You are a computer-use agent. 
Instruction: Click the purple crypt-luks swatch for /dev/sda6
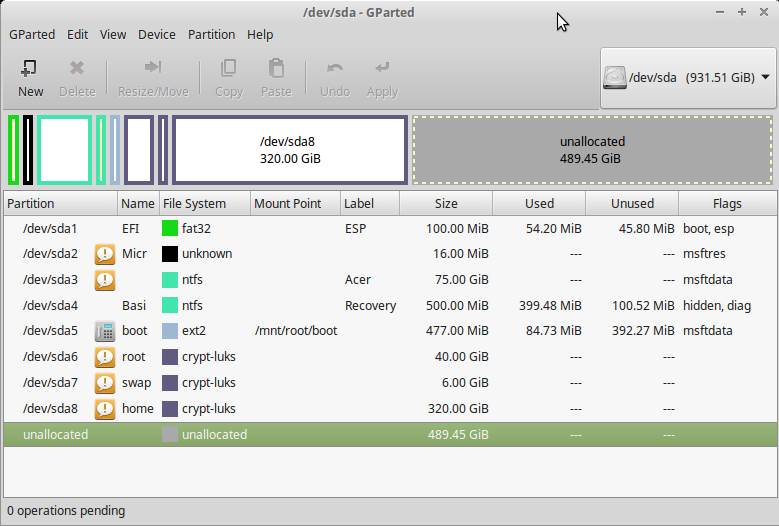tap(170, 357)
